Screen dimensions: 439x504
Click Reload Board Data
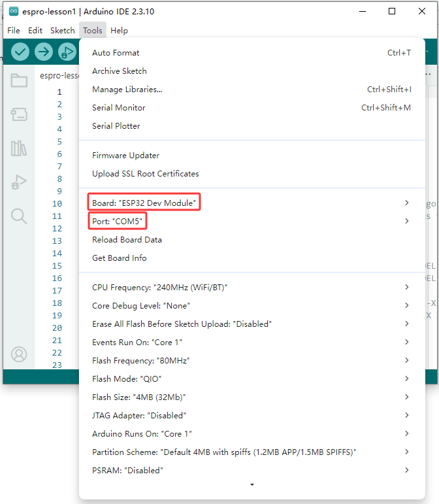(x=252, y=240)
